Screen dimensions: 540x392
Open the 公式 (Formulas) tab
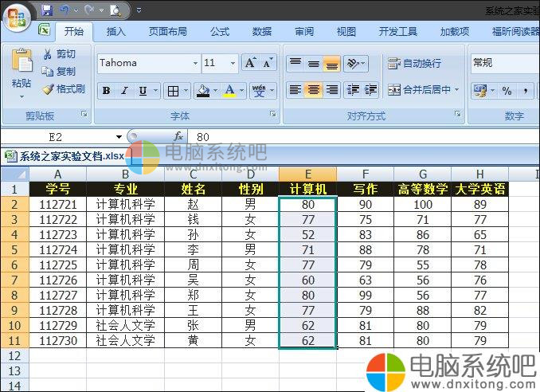tap(220, 32)
